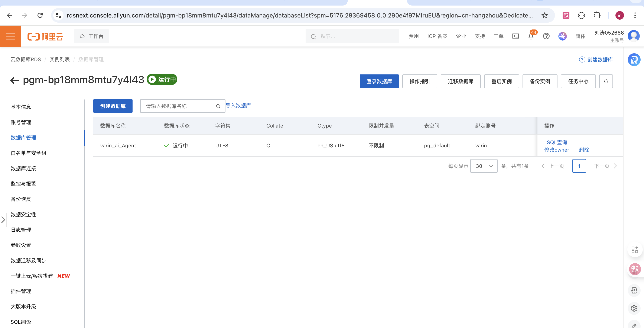The image size is (644, 328).
Task: Click the search magnifier in database name field
Action: [218, 106]
